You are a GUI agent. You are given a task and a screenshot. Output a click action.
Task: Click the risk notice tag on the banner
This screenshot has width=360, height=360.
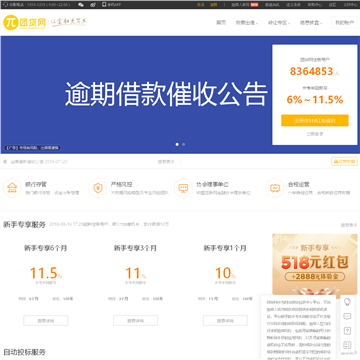[x=33, y=148]
